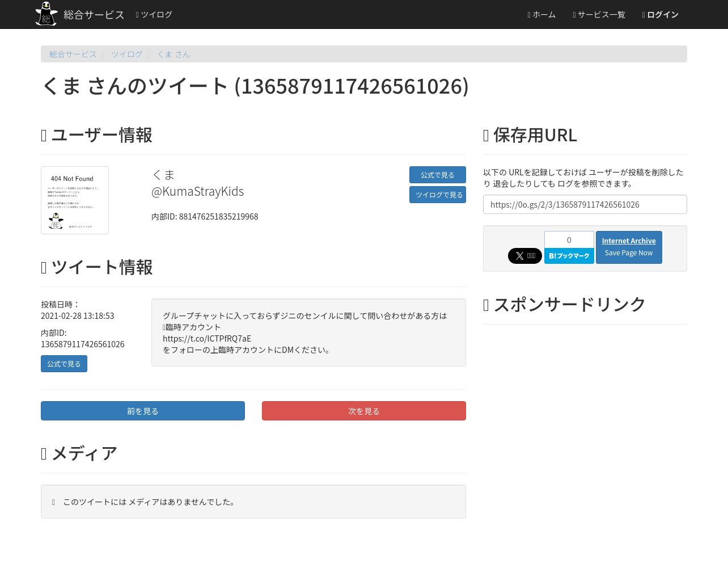Click 公式で見る button under the tweet ID
728x581 pixels.
click(64, 364)
